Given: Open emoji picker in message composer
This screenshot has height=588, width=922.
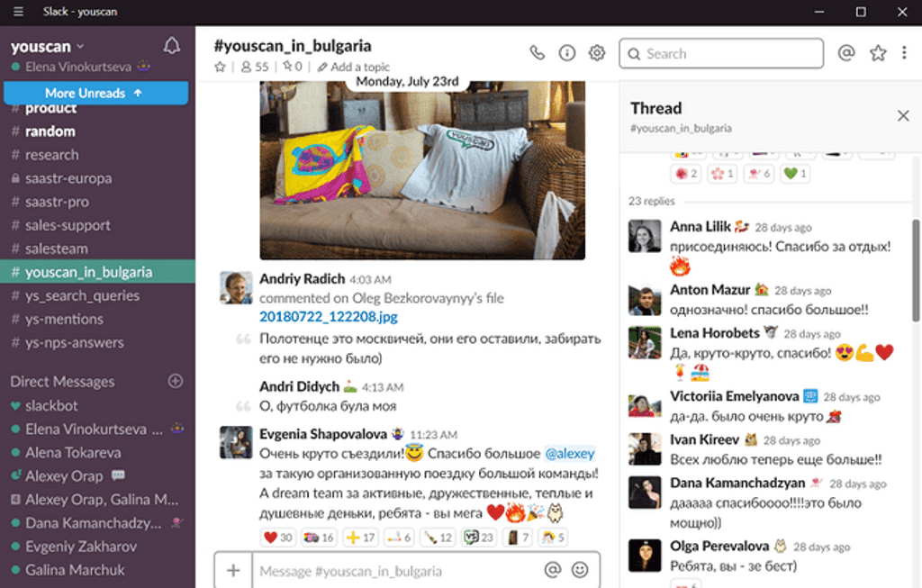Looking at the screenshot, I should coord(580,570).
